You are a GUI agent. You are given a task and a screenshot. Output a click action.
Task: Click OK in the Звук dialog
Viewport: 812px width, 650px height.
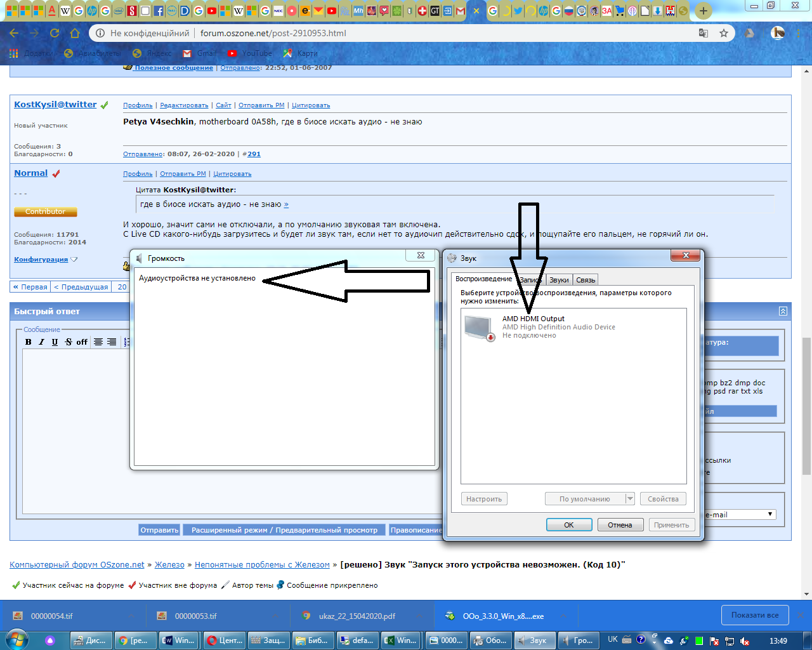(569, 525)
